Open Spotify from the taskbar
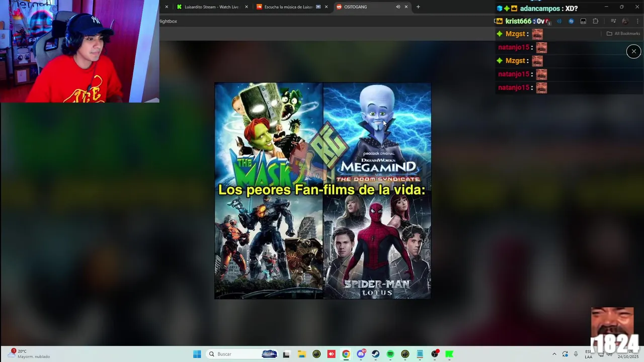 390,354
